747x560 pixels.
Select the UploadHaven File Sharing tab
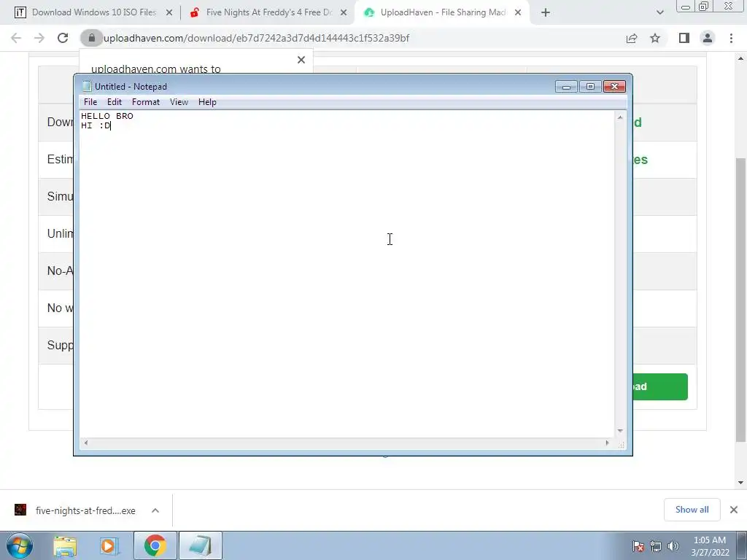442,12
